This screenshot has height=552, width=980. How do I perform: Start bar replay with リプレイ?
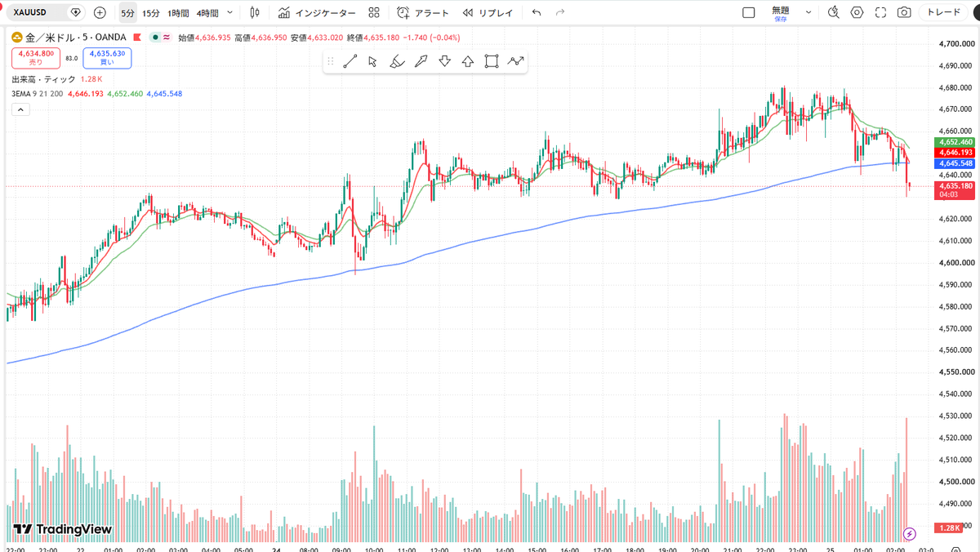tap(488, 13)
